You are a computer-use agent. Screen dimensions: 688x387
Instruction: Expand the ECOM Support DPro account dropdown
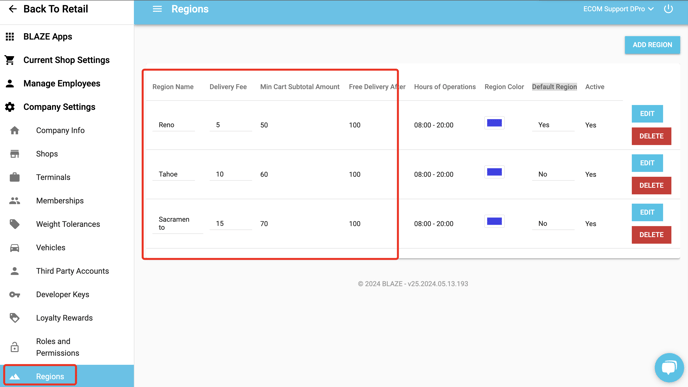point(618,9)
